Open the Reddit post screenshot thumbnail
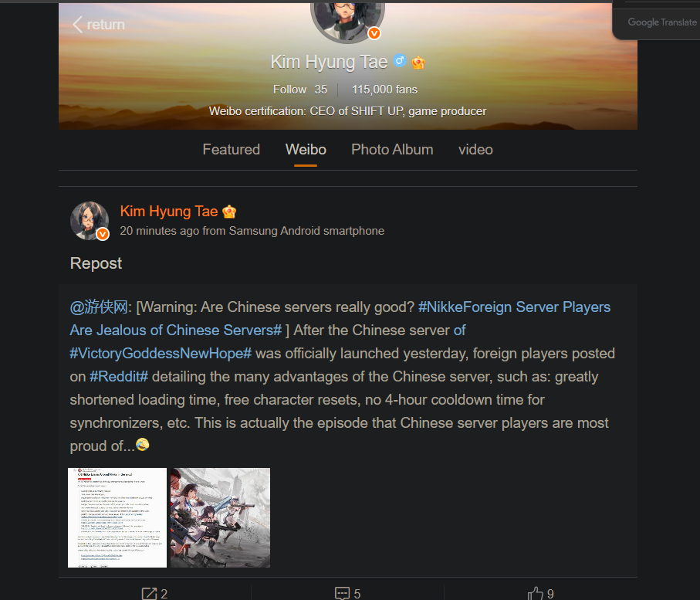 tap(117, 518)
